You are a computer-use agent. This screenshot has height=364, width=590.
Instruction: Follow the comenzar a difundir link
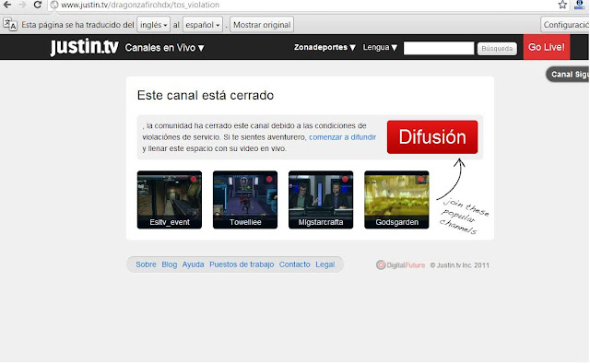[342, 137]
